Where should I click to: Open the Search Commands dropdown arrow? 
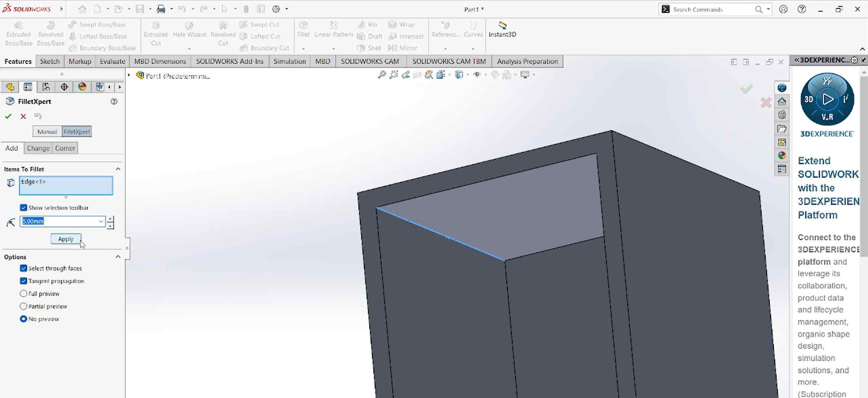pos(768,9)
